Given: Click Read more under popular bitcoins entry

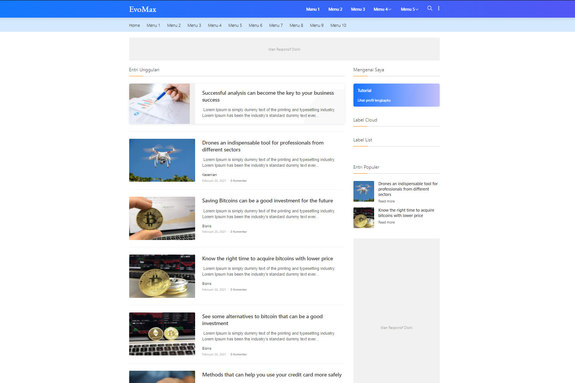Looking at the screenshot, I should 387,222.
